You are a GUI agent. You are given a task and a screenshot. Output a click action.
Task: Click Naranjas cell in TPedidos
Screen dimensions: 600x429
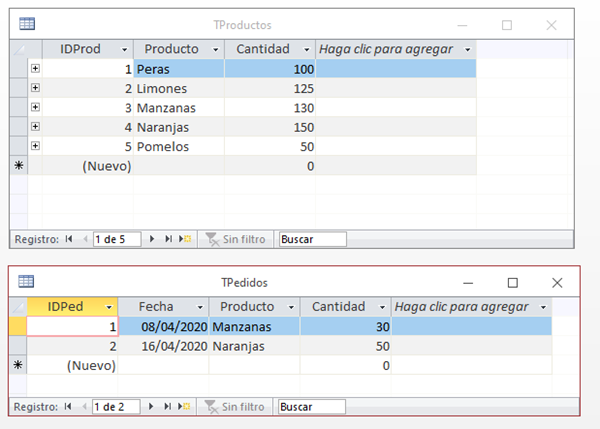click(254, 346)
